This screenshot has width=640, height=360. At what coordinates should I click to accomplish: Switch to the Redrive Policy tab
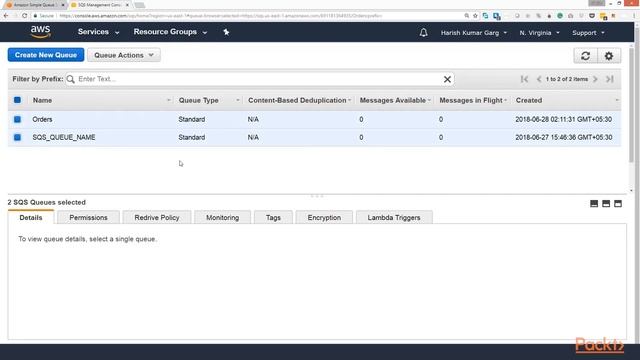click(x=157, y=218)
